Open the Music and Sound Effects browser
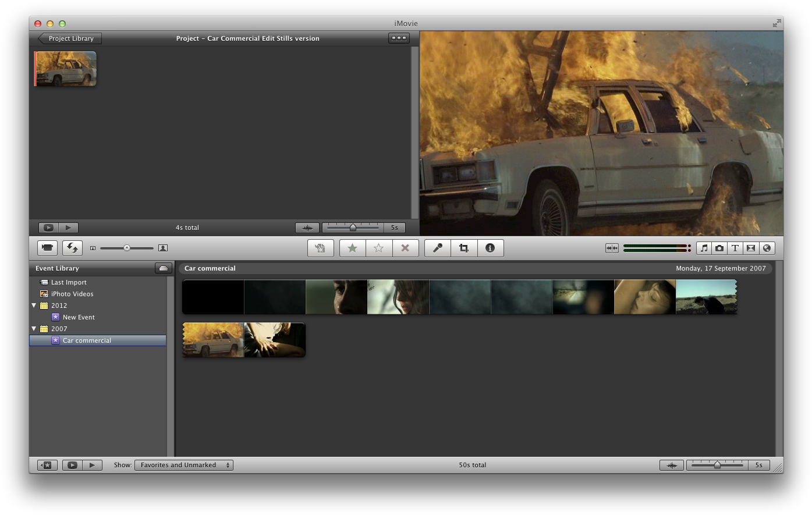 point(703,248)
